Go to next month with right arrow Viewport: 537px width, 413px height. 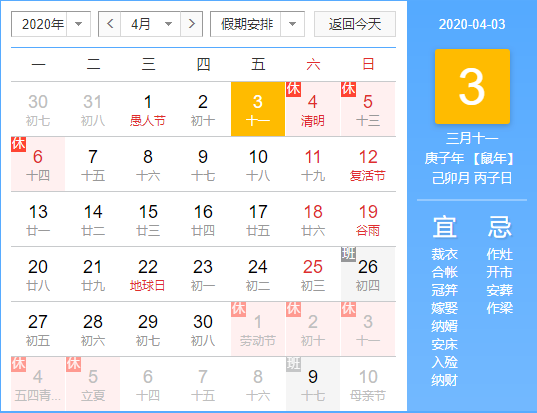(x=191, y=24)
